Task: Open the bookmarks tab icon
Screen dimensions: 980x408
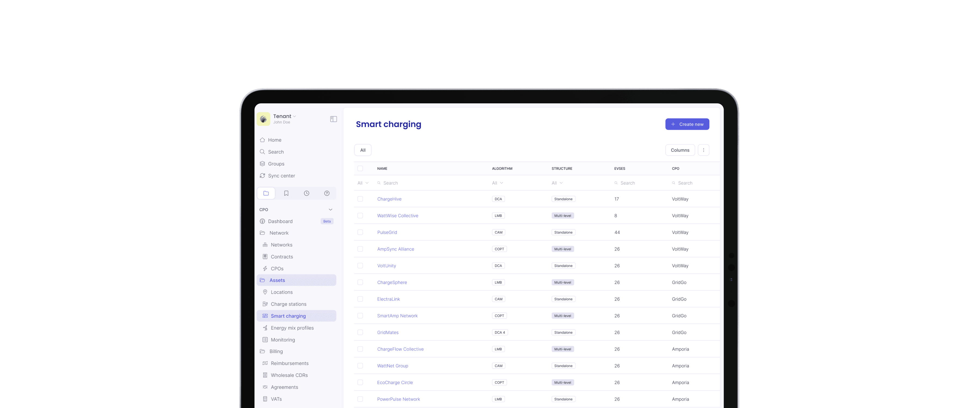Action: (x=286, y=193)
